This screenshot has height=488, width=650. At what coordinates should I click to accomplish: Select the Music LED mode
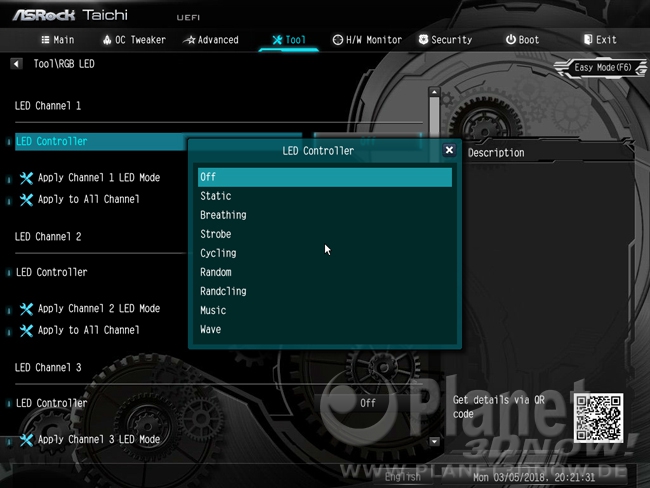(325, 311)
